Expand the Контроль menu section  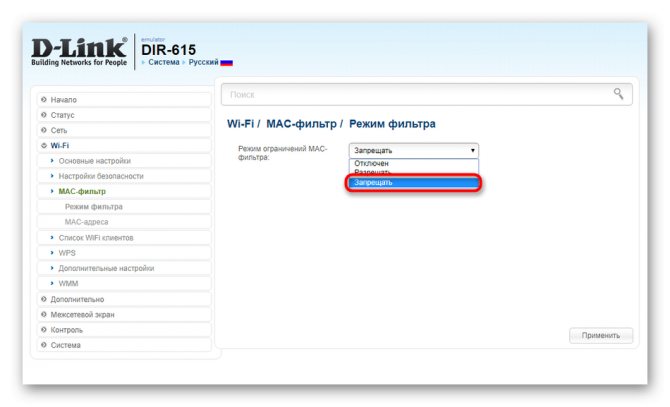[x=124, y=330]
